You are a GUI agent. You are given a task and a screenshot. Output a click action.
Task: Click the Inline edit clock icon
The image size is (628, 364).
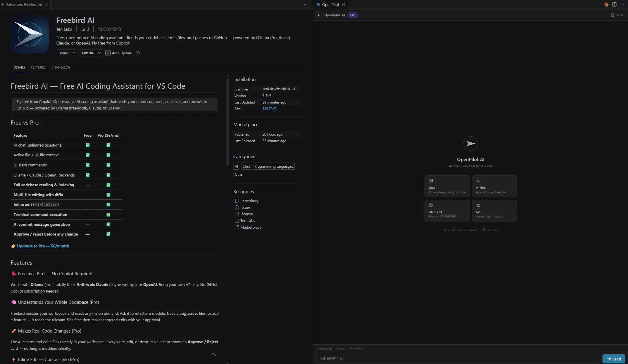pos(431,205)
